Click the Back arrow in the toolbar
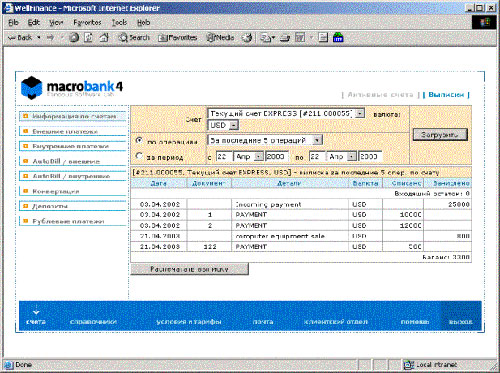This screenshot has height=373, width=500. [20, 38]
